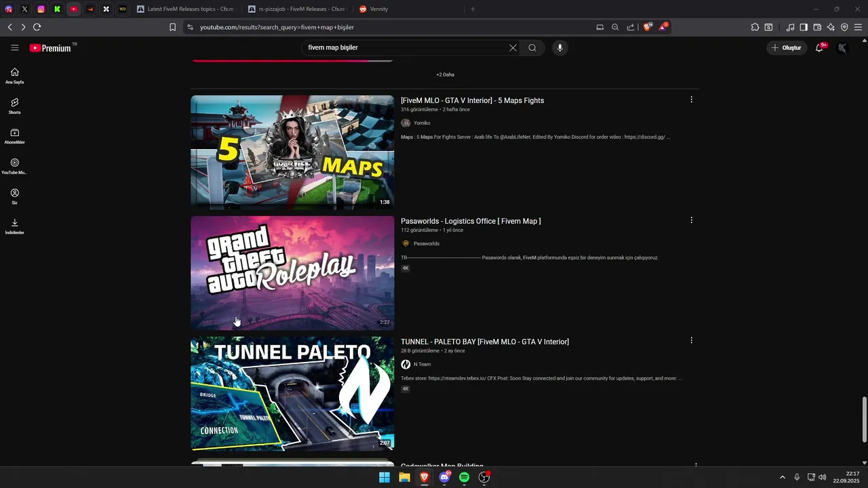Open a new browser tab
Screen dimensions: 868x488
click(473, 9)
